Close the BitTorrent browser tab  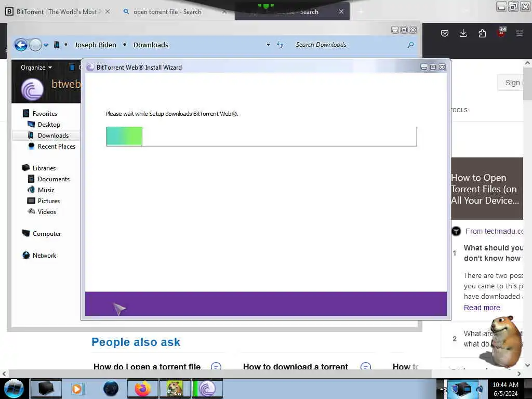coord(107,11)
